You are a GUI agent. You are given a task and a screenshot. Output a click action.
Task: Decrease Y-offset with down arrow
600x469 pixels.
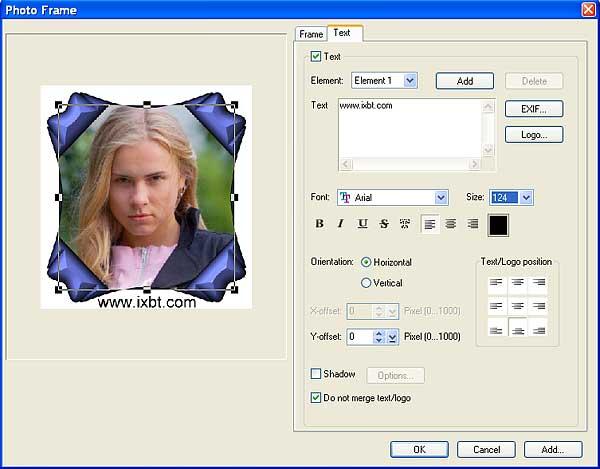point(379,340)
